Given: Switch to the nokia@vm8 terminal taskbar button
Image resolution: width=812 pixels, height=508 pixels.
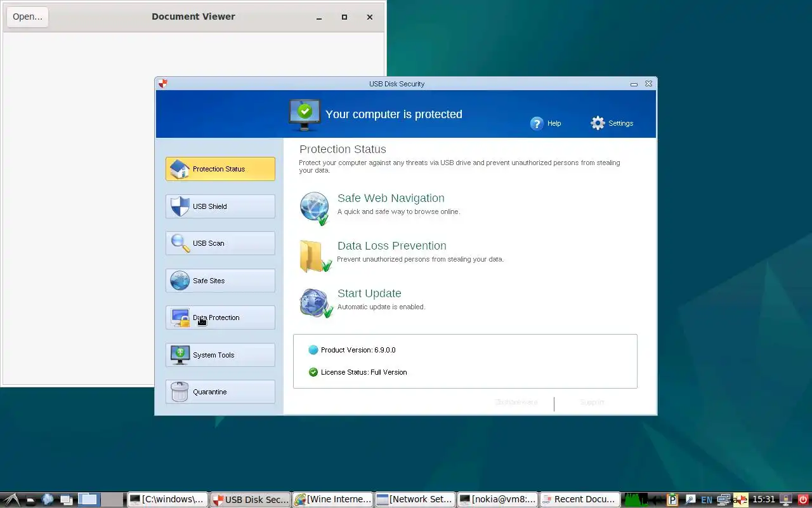Looking at the screenshot, I should [497, 500].
